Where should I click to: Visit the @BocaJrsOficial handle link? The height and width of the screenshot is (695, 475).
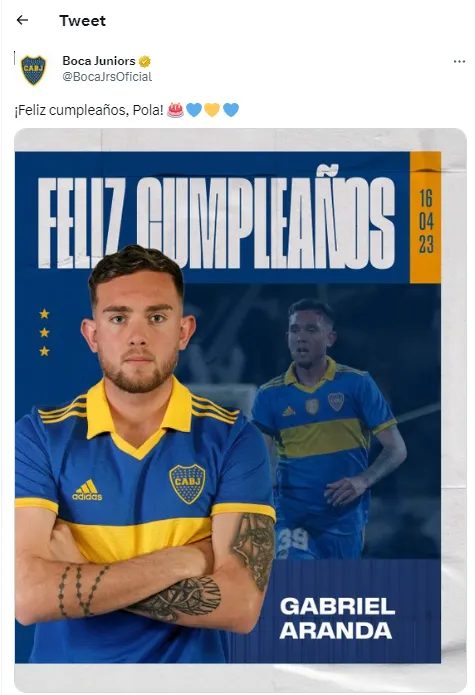pos(107,77)
